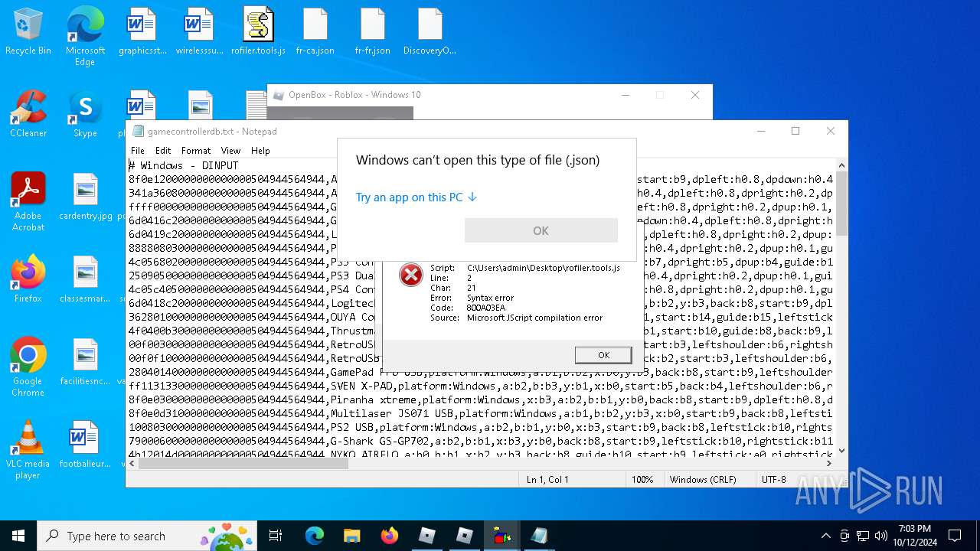Click OK in the .json file dialog
This screenshot has height=551, width=980.
coord(541,230)
